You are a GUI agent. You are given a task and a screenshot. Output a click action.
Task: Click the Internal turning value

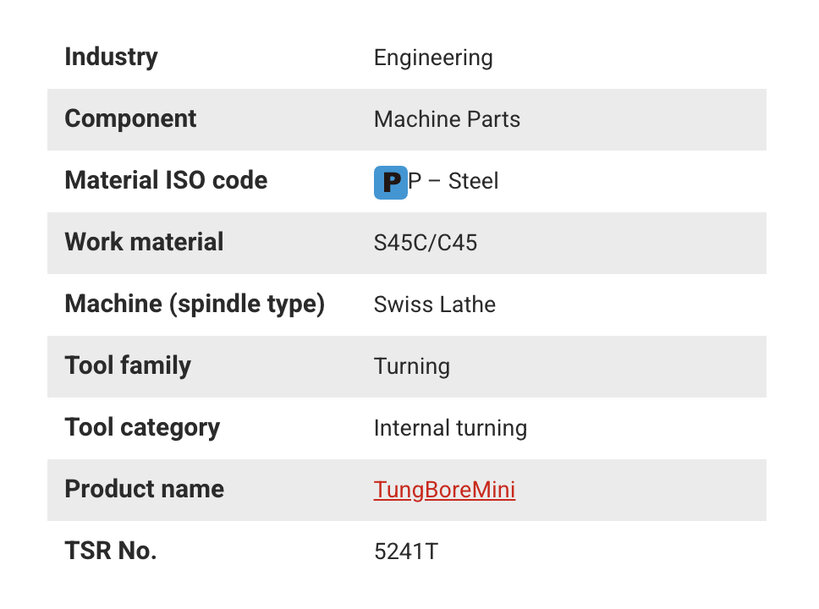coord(450,428)
